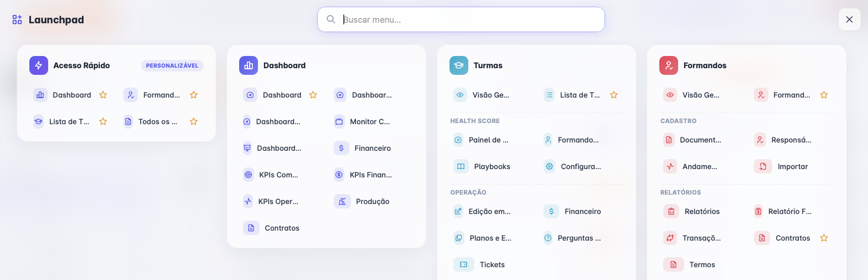Click the Relatório F... red icon
Viewport: 868px width, 280px height.
(x=758, y=211)
